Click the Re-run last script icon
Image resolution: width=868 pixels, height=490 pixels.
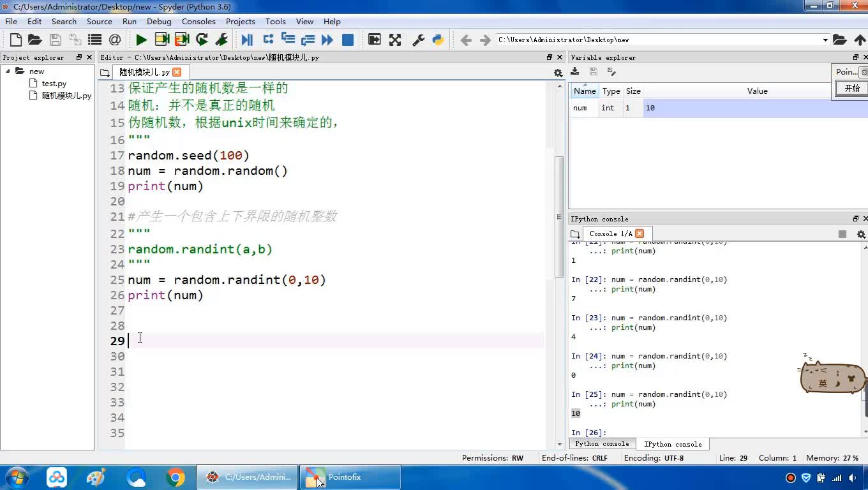tap(202, 40)
